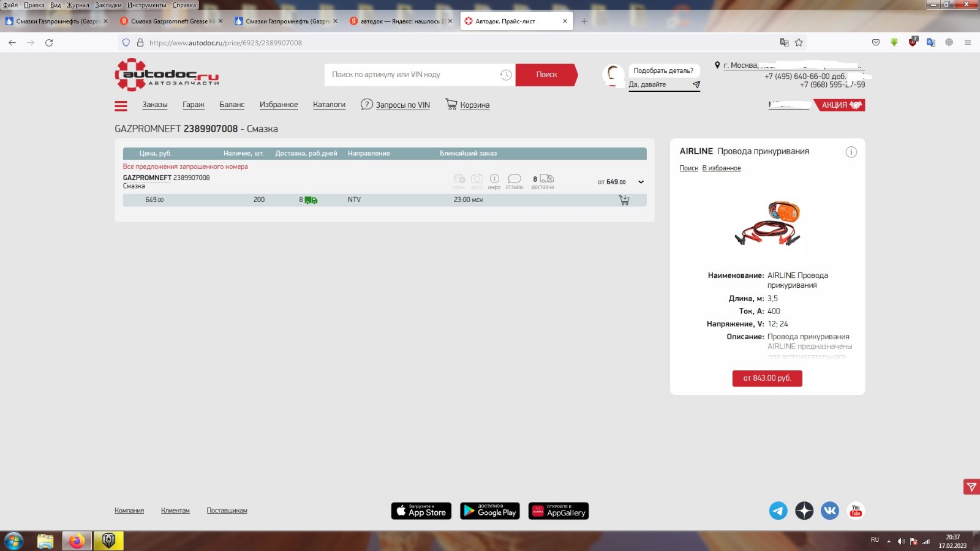Click the Да, давайте chat input

pyautogui.click(x=658, y=84)
